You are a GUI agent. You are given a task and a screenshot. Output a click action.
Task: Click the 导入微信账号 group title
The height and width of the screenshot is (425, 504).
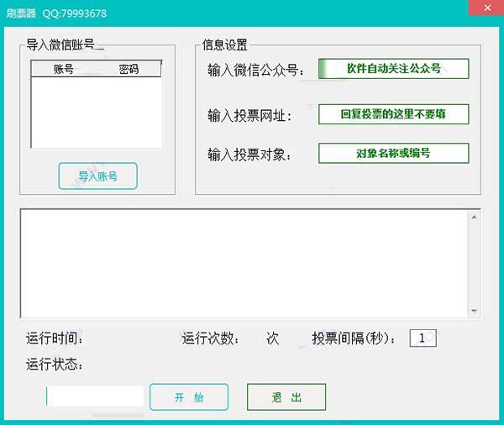pyautogui.click(x=60, y=45)
